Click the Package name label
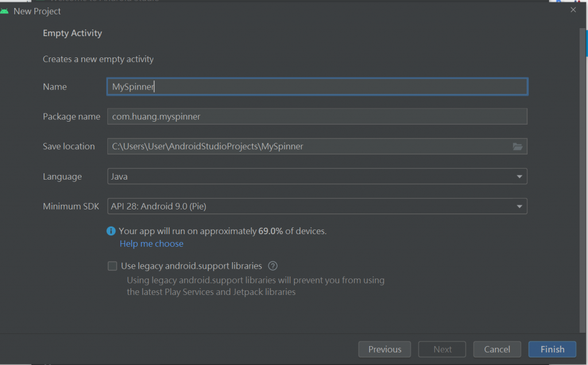The width and height of the screenshot is (588, 365). [72, 117]
